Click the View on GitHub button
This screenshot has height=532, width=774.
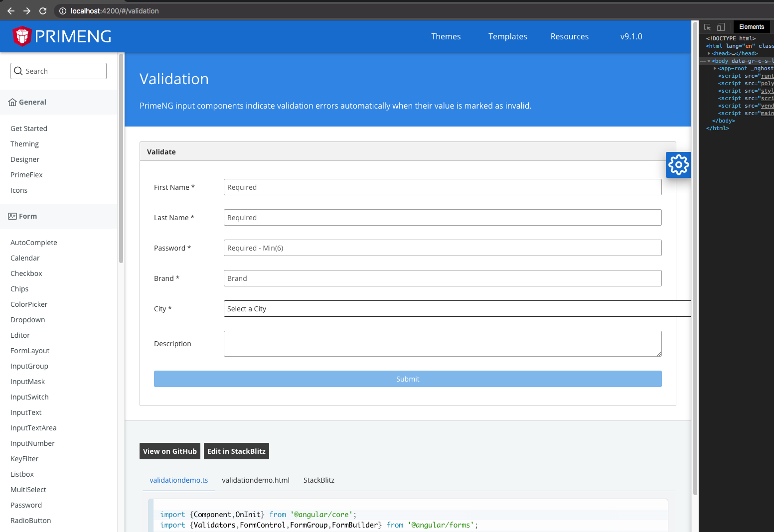(169, 451)
